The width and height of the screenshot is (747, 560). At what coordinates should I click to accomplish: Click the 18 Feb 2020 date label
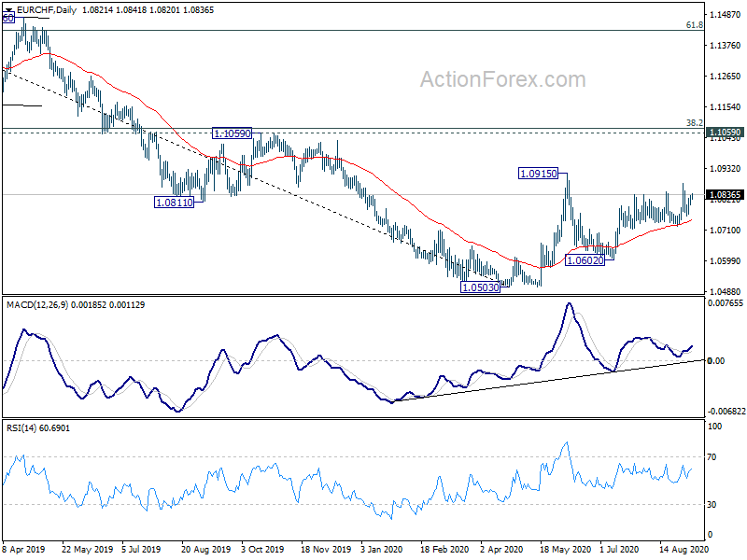444,549
